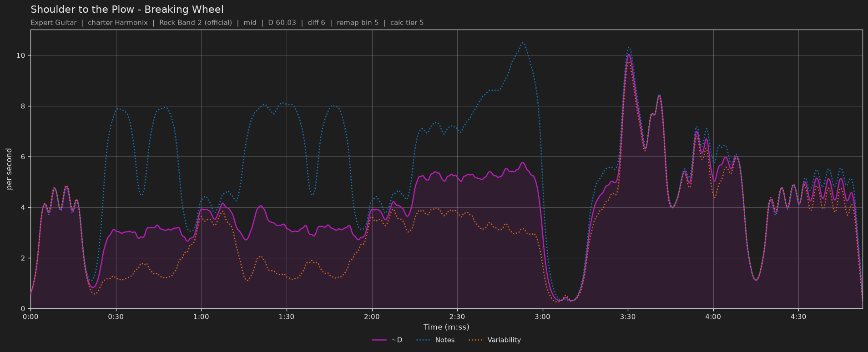Click the y-axis tick label '6'

[24, 157]
